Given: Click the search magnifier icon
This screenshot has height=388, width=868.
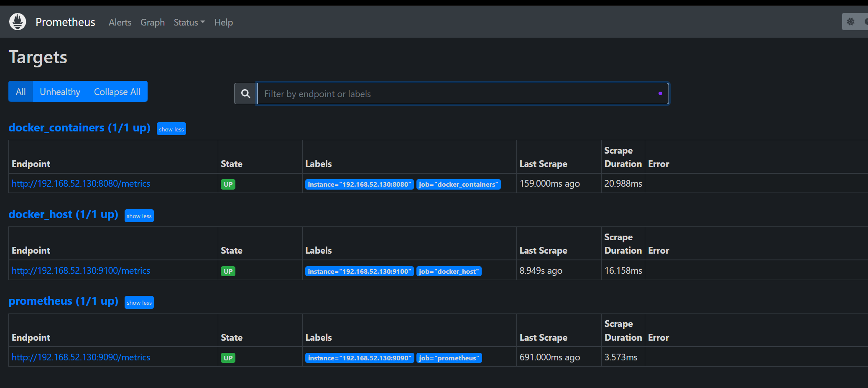Looking at the screenshot, I should [x=246, y=94].
